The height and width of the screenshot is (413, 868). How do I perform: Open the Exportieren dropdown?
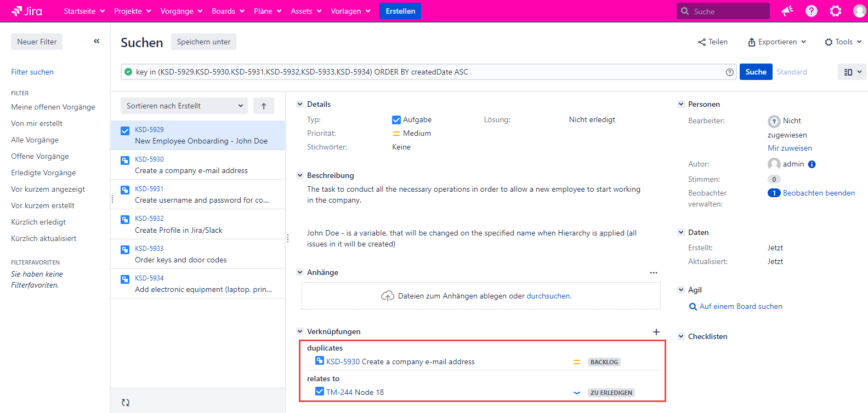777,42
